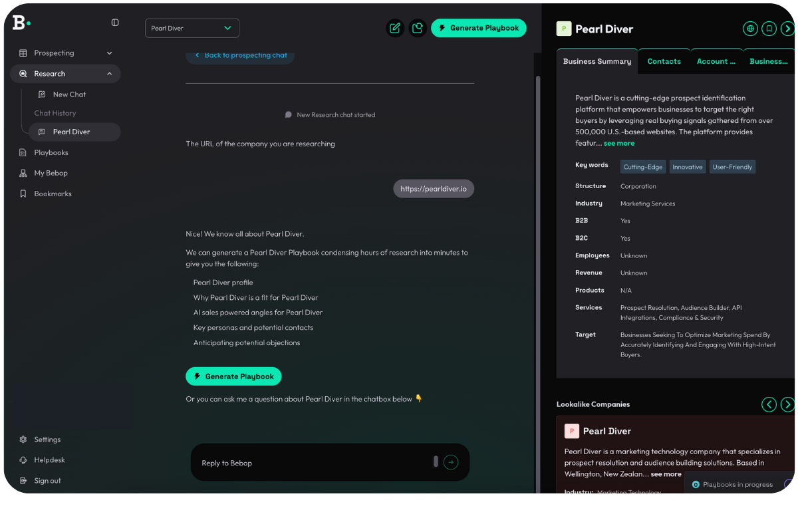The image size is (798, 532).
Task: Click see more in lookalike card
Action: [666, 474]
